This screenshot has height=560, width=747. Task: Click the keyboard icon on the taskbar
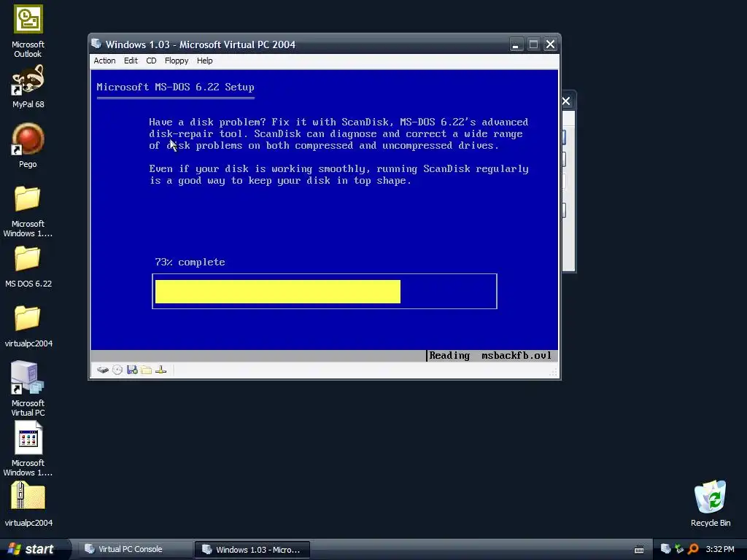tap(639, 550)
